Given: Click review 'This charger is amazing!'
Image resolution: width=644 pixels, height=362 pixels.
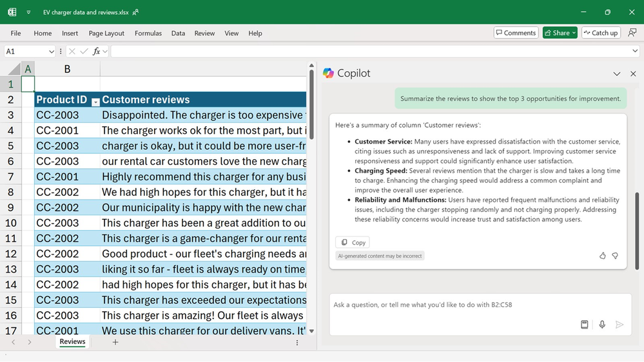Looking at the screenshot, I should click(203, 315).
